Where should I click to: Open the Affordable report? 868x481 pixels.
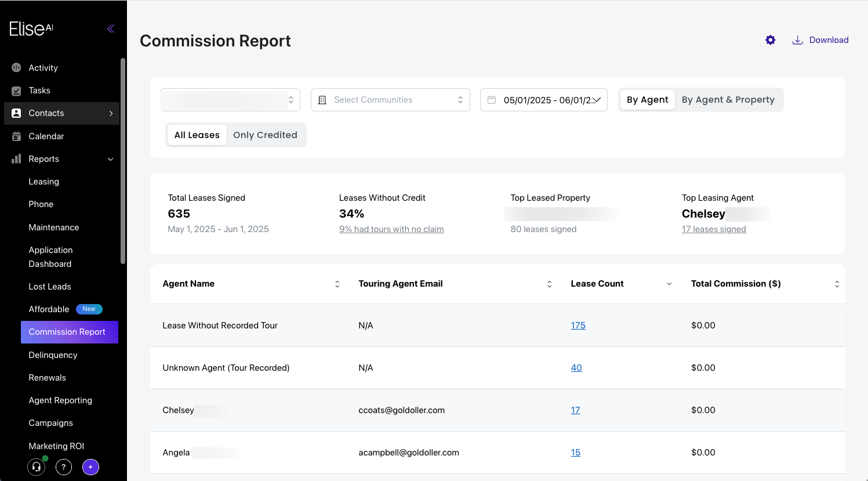pos(49,309)
